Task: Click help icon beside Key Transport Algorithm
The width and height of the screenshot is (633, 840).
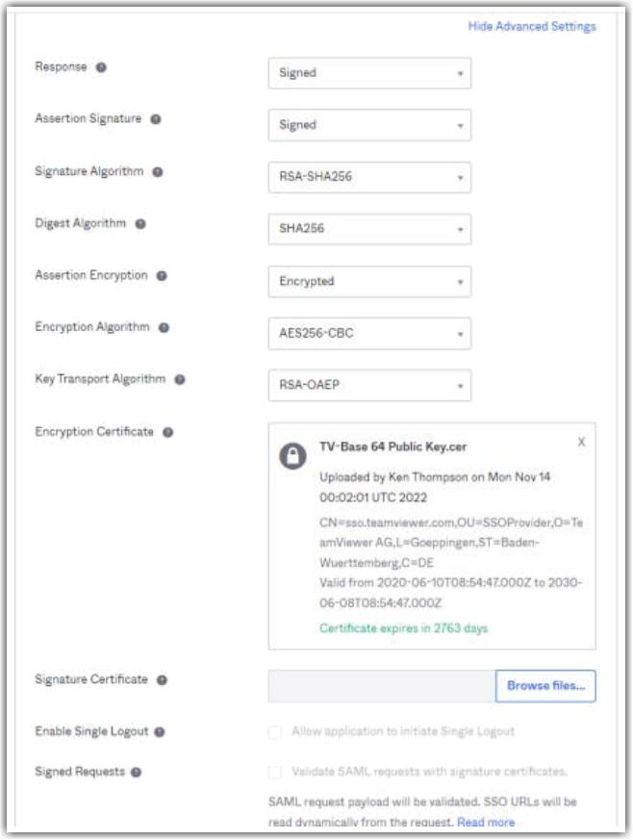Action: 180,380
